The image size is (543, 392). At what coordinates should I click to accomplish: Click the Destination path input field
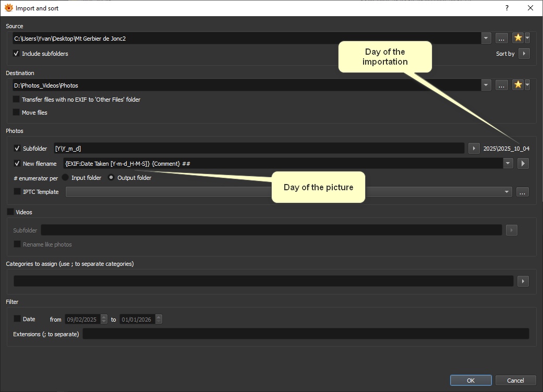click(247, 85)
